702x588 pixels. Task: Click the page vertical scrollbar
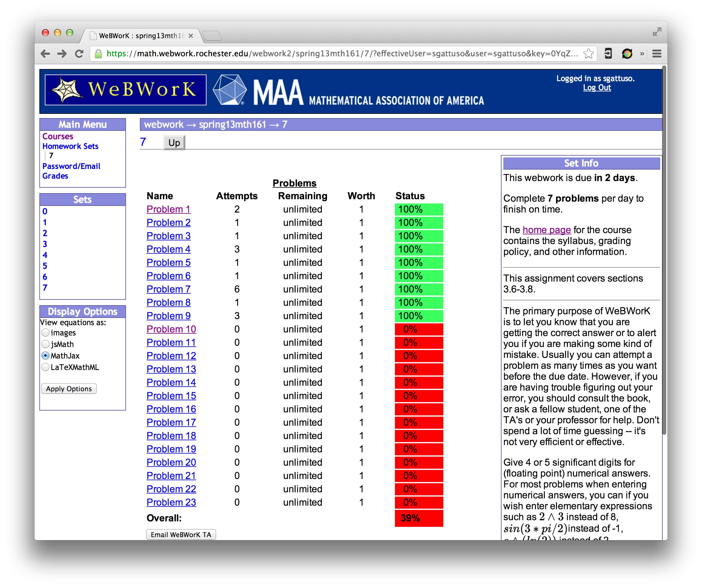tap(664, 251)
